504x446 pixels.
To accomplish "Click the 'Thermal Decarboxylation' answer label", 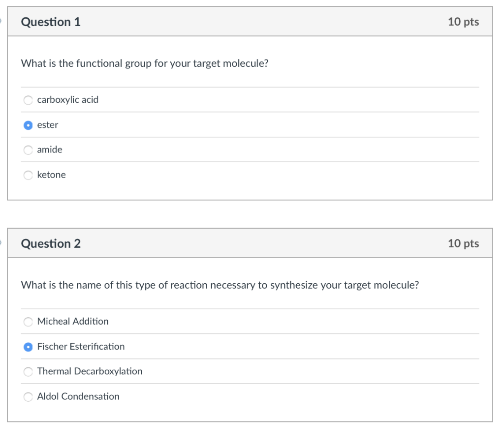I will coord(90,372).
